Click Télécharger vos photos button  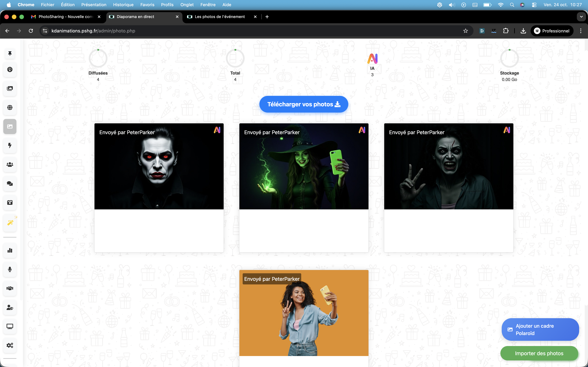click(x=304, y=104)
